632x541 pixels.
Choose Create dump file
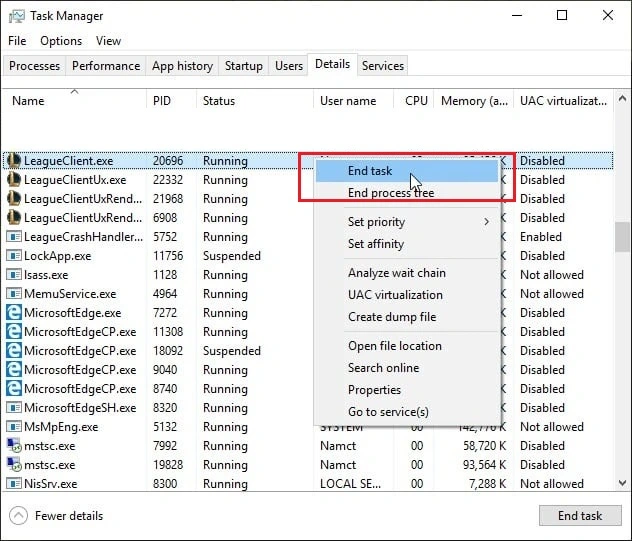407,317
